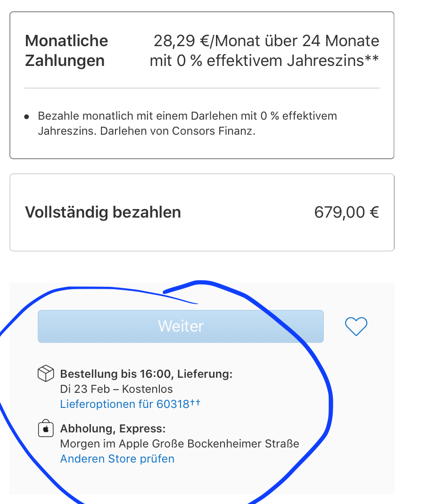429x504 pixels.
Task: Click the 679,00 € full price
Action: [346, 212]
